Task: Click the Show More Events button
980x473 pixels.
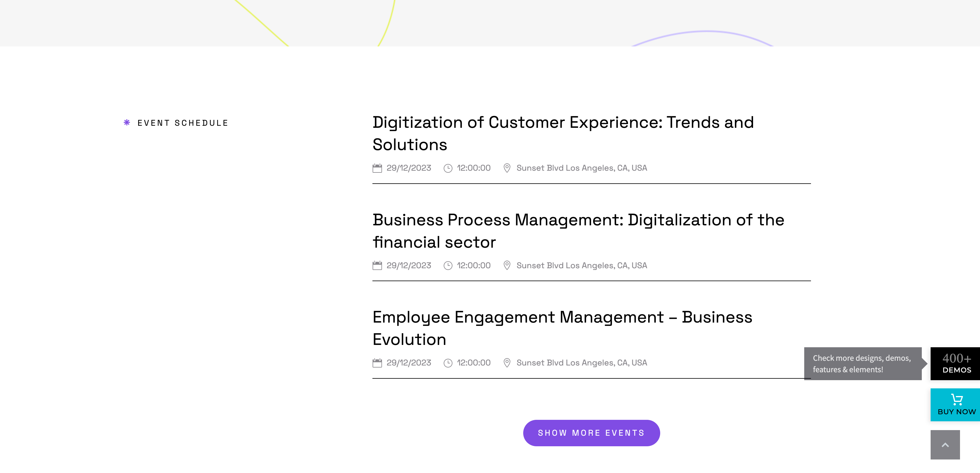Action: [591, 433]
